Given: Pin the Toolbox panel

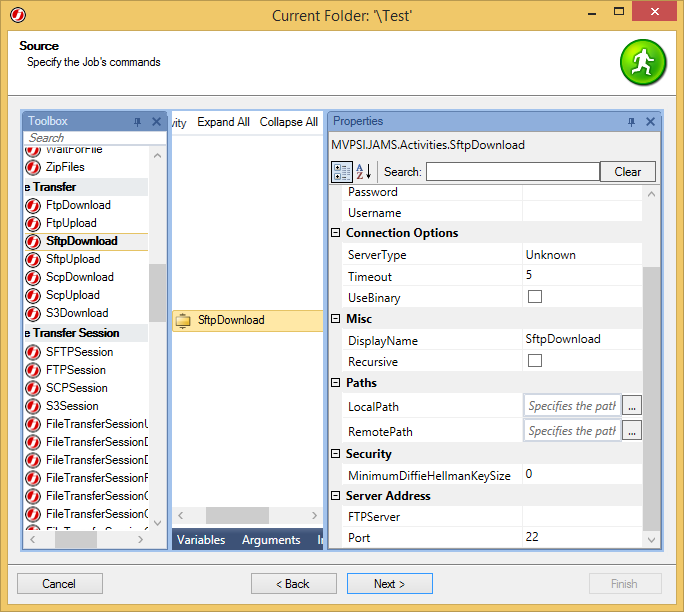Looking at the screenshot, I should pos(137,122).
